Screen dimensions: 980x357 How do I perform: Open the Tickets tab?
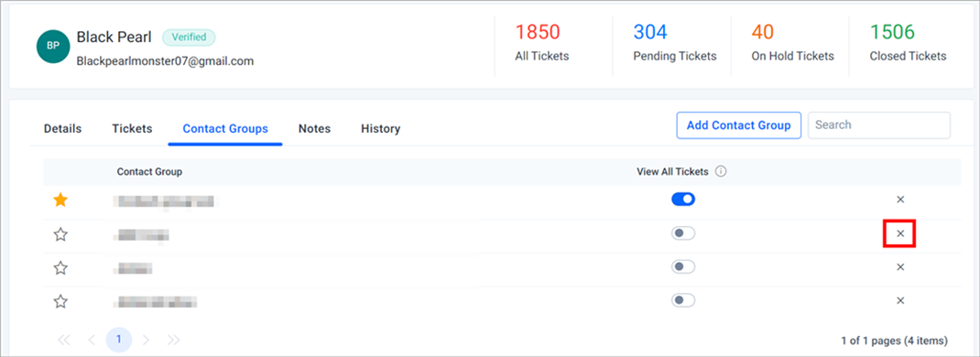pos(132,128)
